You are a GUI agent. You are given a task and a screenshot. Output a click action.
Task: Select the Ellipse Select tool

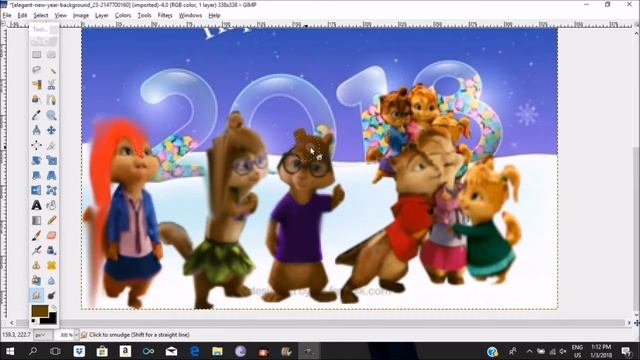click(51, 55)
